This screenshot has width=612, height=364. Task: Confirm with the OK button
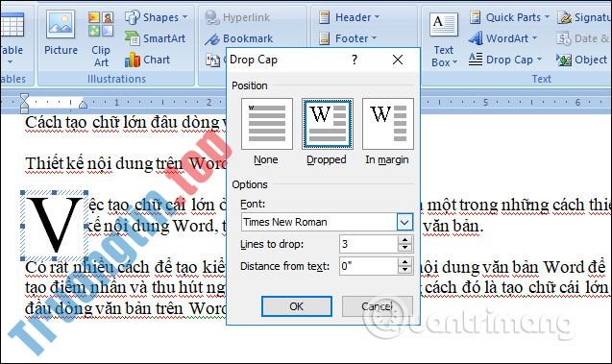(297, 306)
